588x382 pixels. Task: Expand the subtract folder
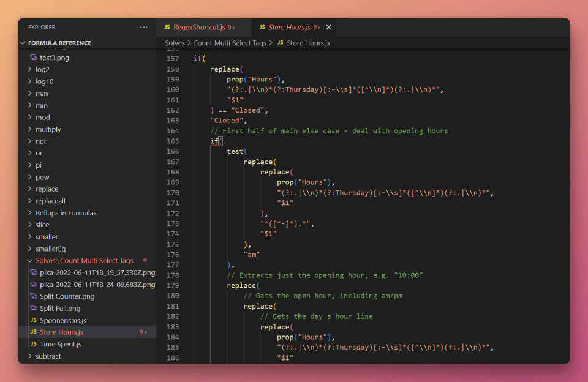pyautogui.click(x=48, y=356)
